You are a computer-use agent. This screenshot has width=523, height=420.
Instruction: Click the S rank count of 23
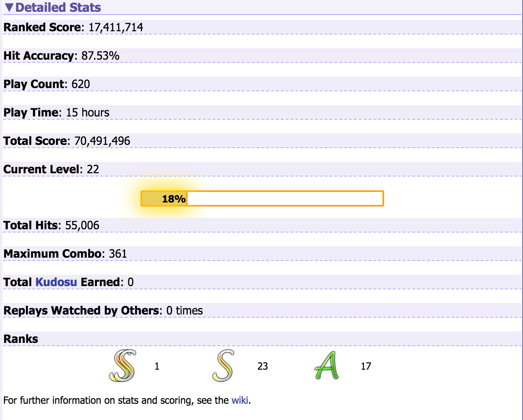pyautogui.click(x=262, y=366)
